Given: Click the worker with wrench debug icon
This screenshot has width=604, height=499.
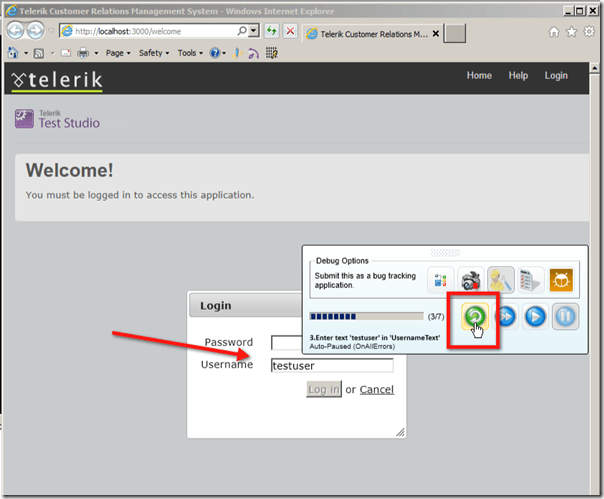Looking at the screenshot, I should point(500,280).
